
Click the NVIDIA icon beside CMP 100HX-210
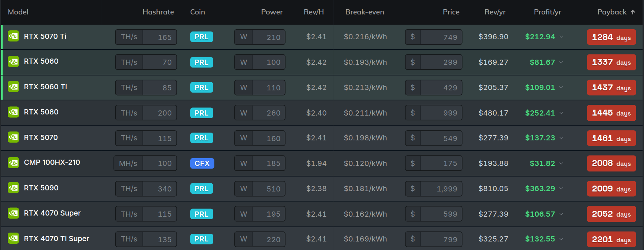[x=13, y=163]
